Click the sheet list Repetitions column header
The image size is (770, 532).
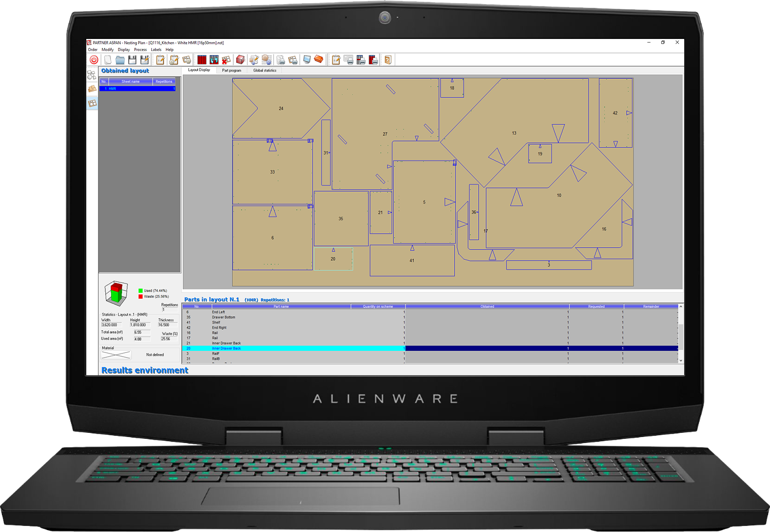tap(164, 82)
